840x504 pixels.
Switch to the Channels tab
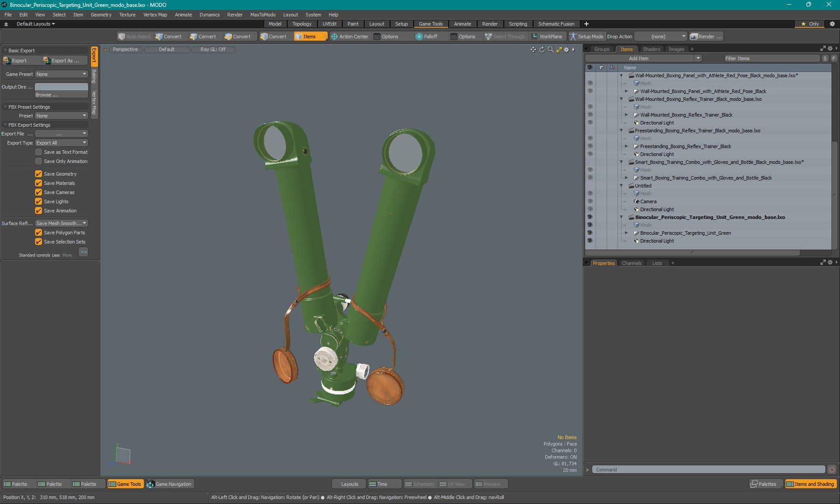(x=631, y=263)
